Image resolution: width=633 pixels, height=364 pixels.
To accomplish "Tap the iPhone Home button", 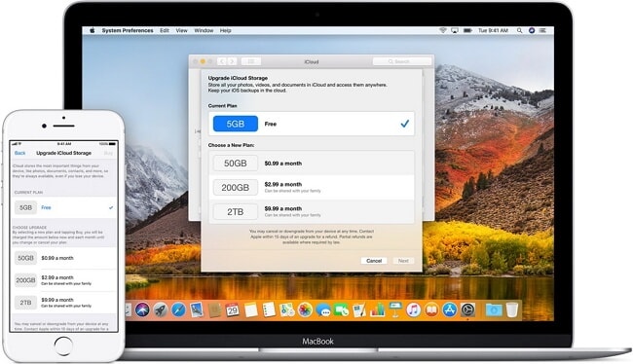I will pos(63,346).
